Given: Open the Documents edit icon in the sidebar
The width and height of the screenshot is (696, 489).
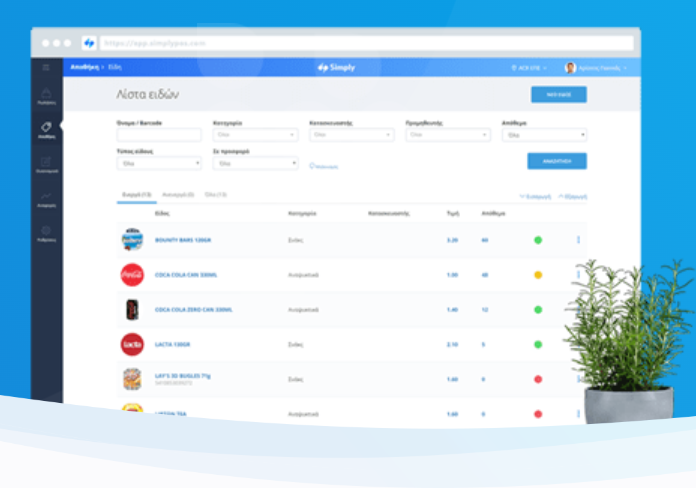Looking at the screenshot, I should [x=46, y=162].
